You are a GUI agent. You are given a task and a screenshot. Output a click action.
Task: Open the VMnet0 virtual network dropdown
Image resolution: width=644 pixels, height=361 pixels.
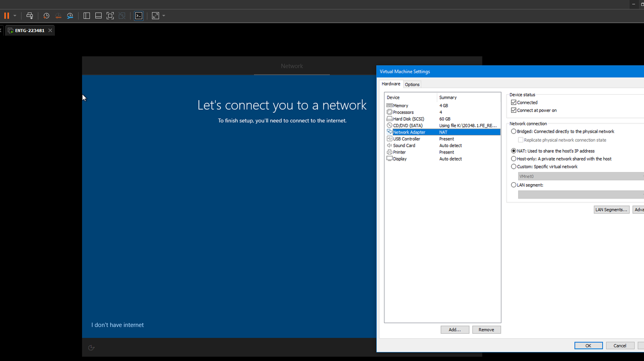581,176
